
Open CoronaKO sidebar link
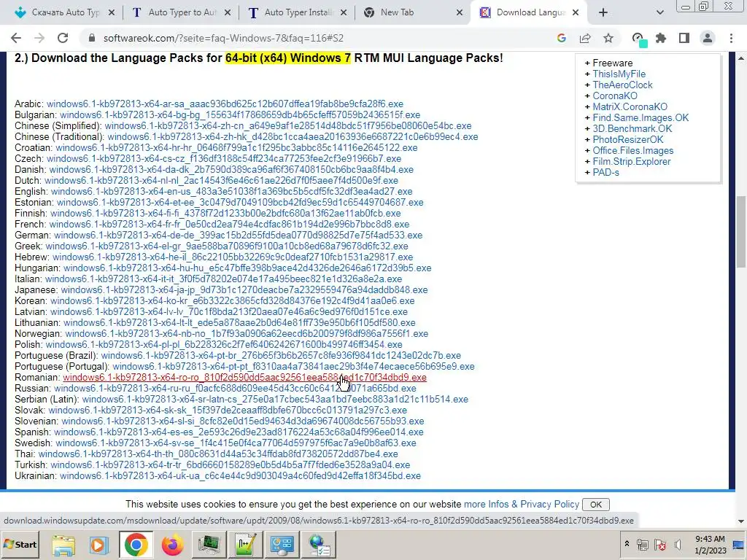coord(614,96)
